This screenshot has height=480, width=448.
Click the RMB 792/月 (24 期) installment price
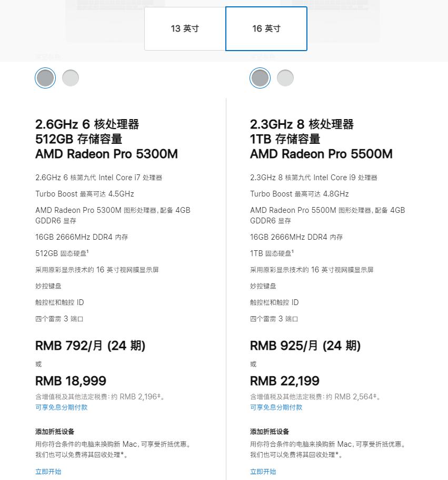point(90,346)
